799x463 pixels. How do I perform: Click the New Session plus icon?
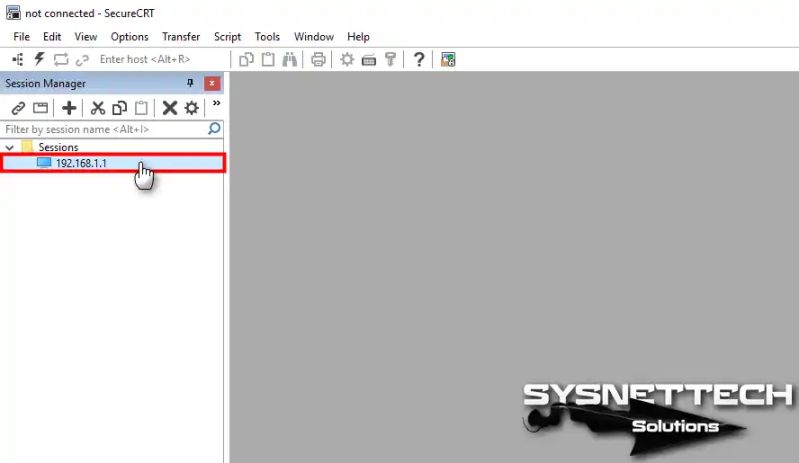69,108
